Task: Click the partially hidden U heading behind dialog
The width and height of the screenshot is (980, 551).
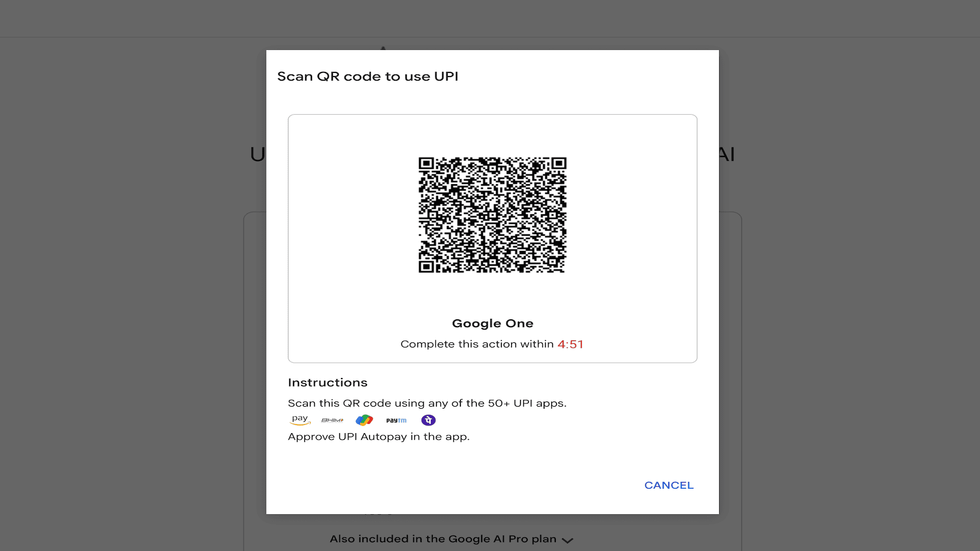Action: tap(258, 154)
